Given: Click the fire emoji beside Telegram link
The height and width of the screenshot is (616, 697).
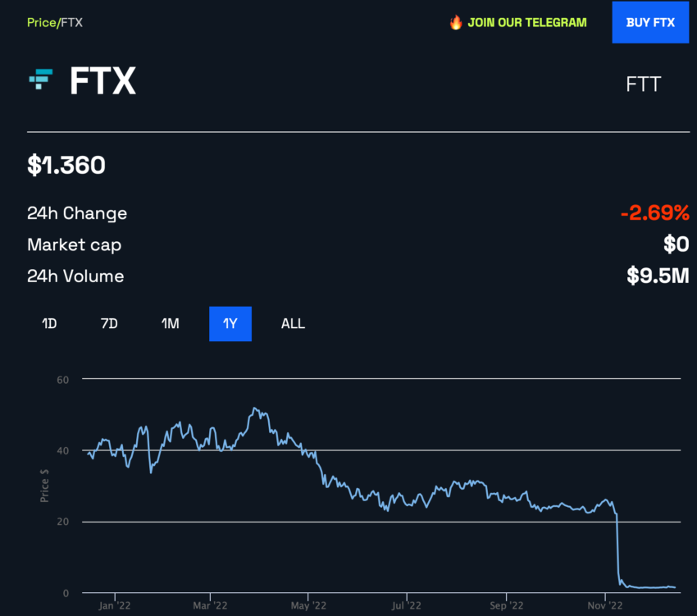Looking at the screenshot, I should (454, 22).
